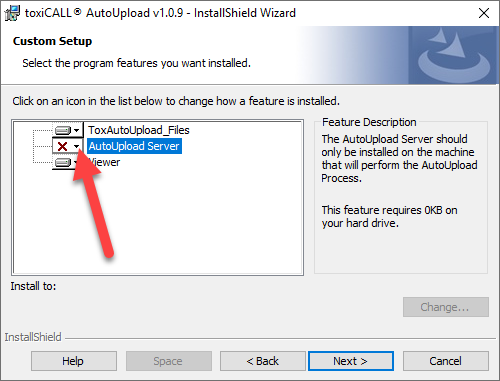This screenshot has height=381, width=500.
Task: Continue with the Next button
Action: click(x=351, y=361)
